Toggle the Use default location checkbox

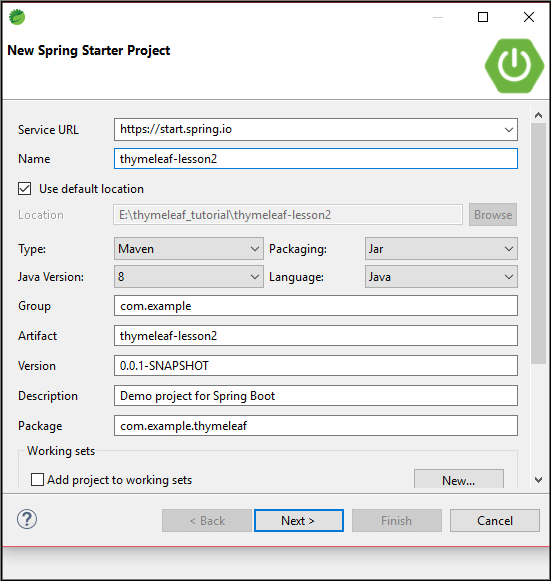(24, 189)
